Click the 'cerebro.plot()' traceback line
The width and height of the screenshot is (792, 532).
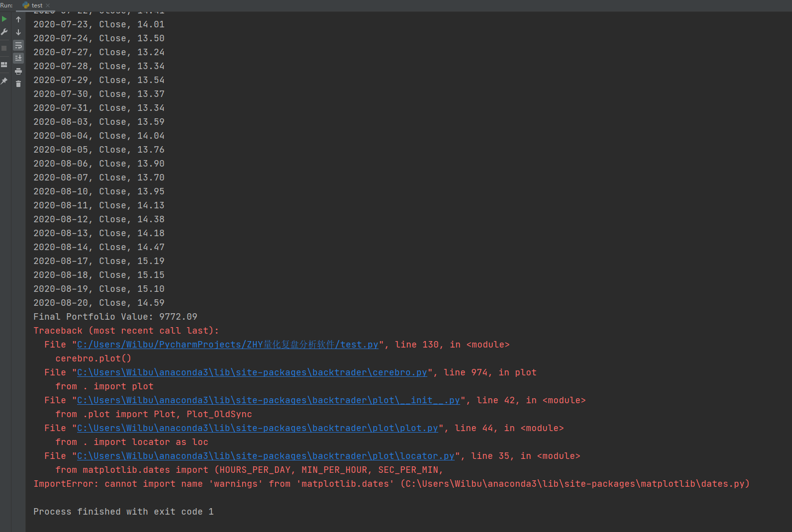pyautogui.click(x=94, y=358)
